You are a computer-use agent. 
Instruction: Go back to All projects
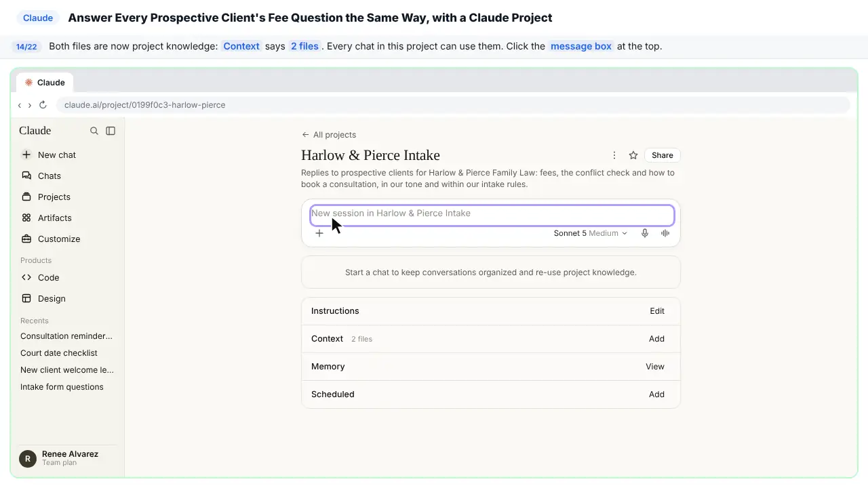tap(329, 134)
